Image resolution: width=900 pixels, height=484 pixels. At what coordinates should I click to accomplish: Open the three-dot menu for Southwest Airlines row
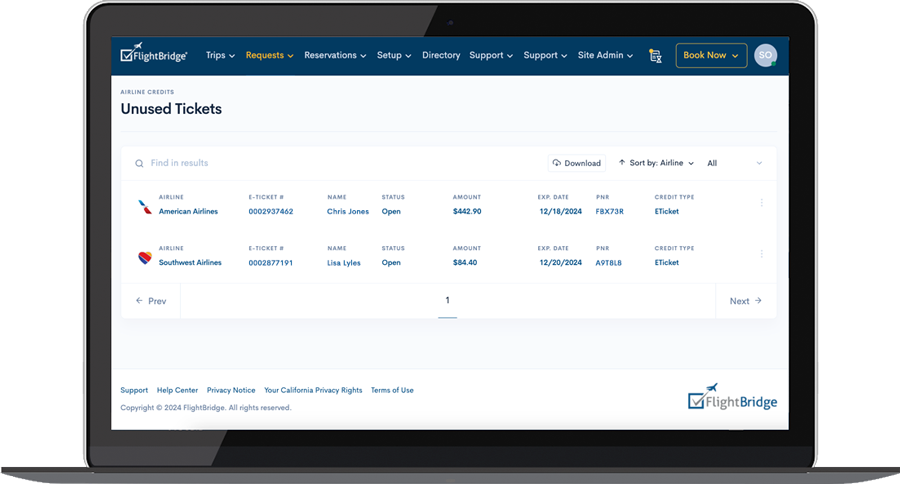(x=762, y=254)
